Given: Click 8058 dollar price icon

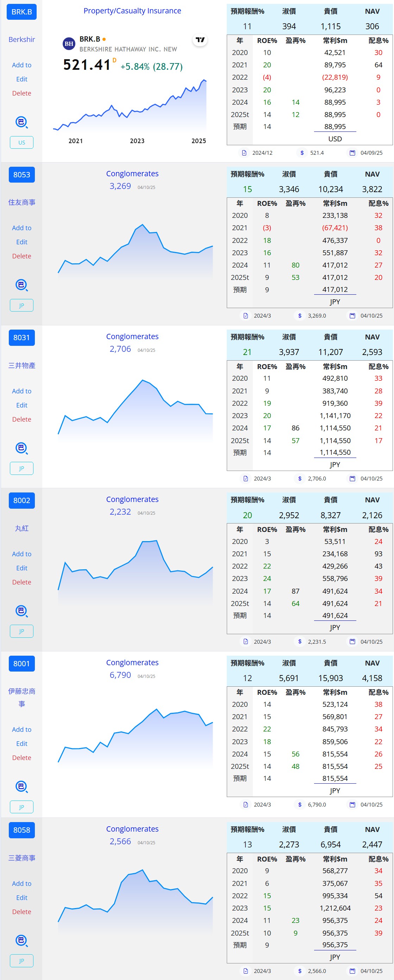Looking at the screenshot, I should click(x=300, y=971).
